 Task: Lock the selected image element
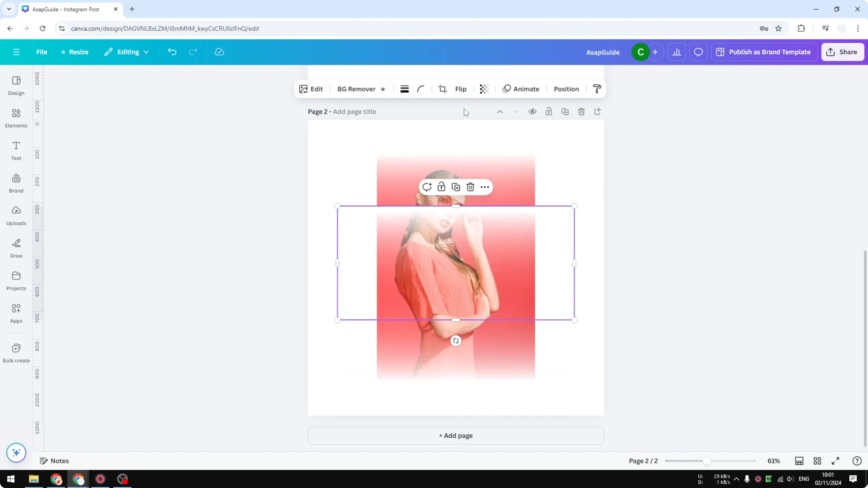pos(441,186)
